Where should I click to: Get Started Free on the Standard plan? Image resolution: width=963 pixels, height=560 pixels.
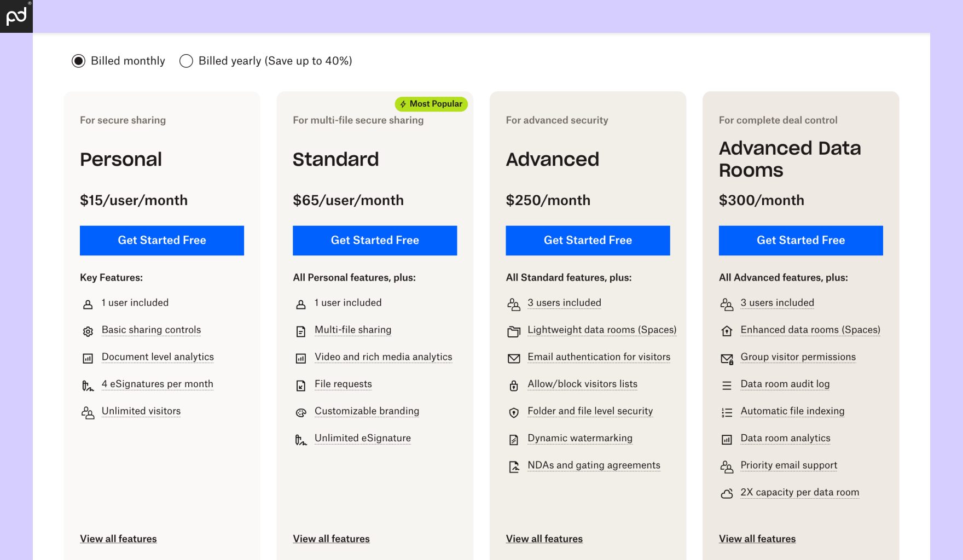coord(374,240)
